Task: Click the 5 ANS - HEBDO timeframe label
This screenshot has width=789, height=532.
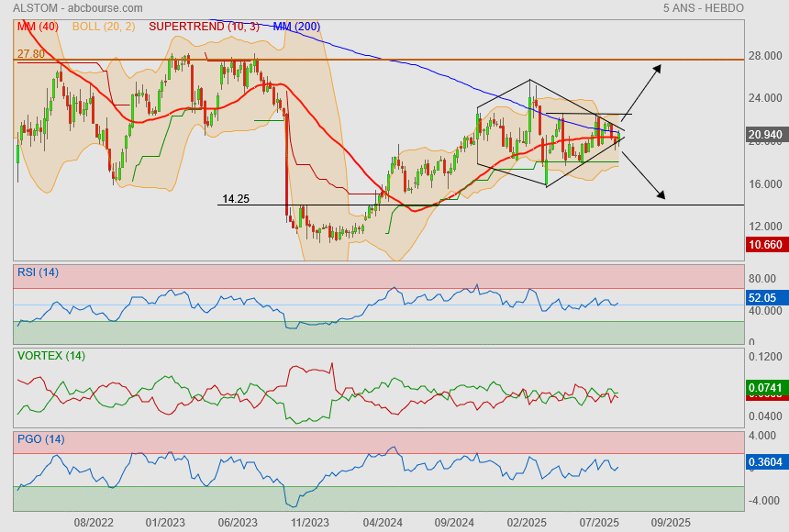Action: pyautogui.click(x=703, y=8)
